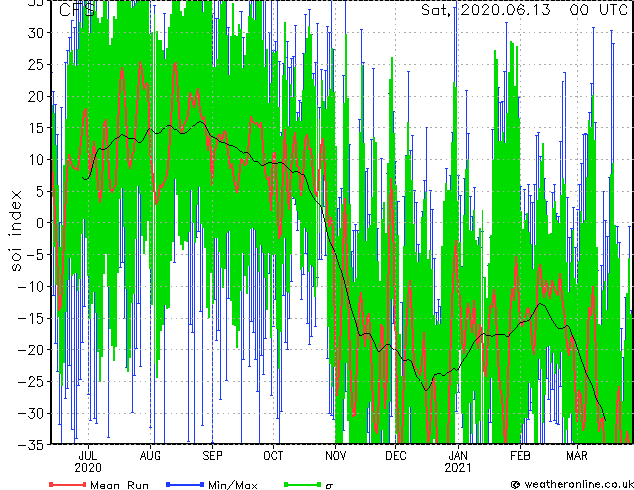Viewport: 634px width, 490px height.
Task: Click the blue 'Min/Max' legend line
Action: [x=185, y=484]
